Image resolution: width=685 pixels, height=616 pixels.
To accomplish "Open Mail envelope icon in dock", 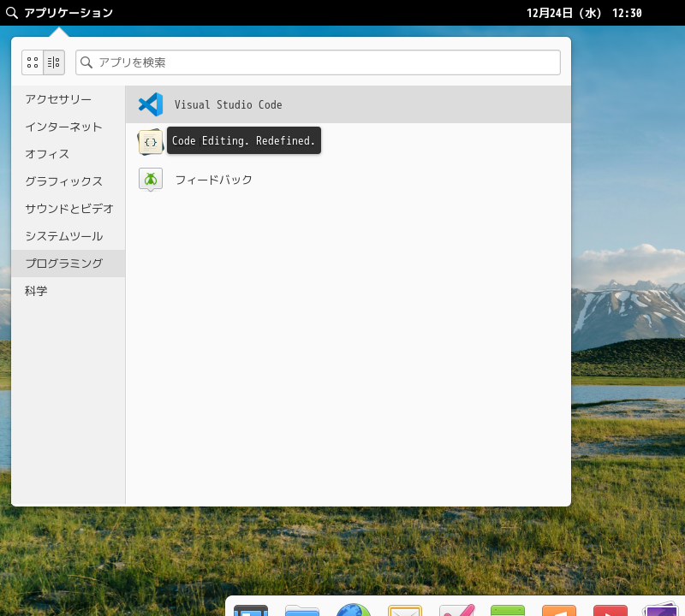I will (x=405, y=610).
